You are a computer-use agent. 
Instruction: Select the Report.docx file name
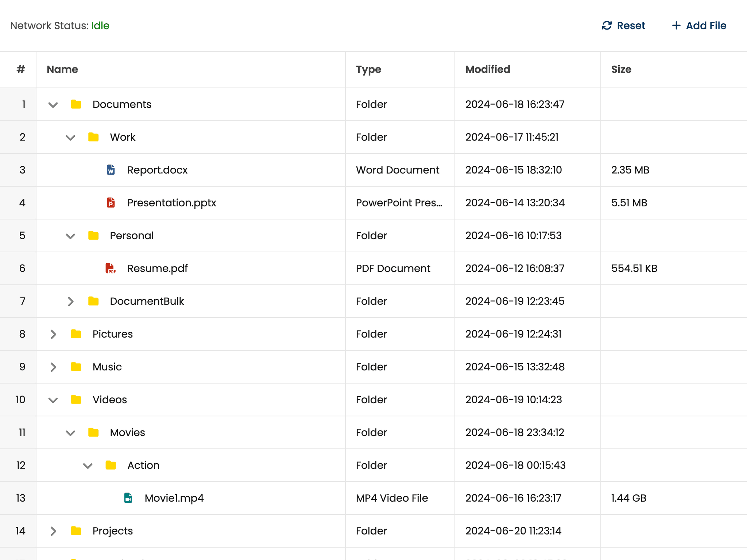(157, 170)
